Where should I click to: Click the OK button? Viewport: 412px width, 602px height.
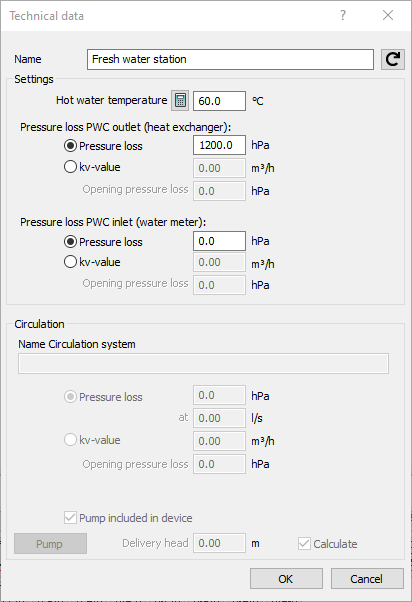286,579
